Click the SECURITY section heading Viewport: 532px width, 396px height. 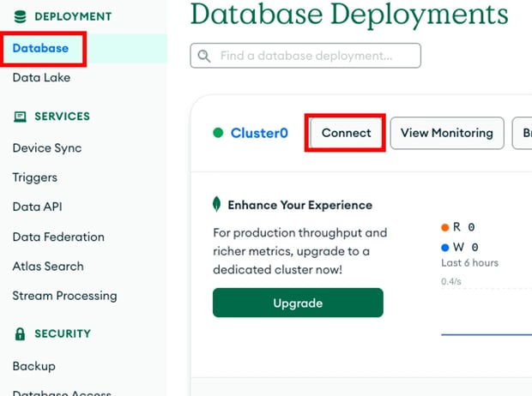[x=63, y=333]
